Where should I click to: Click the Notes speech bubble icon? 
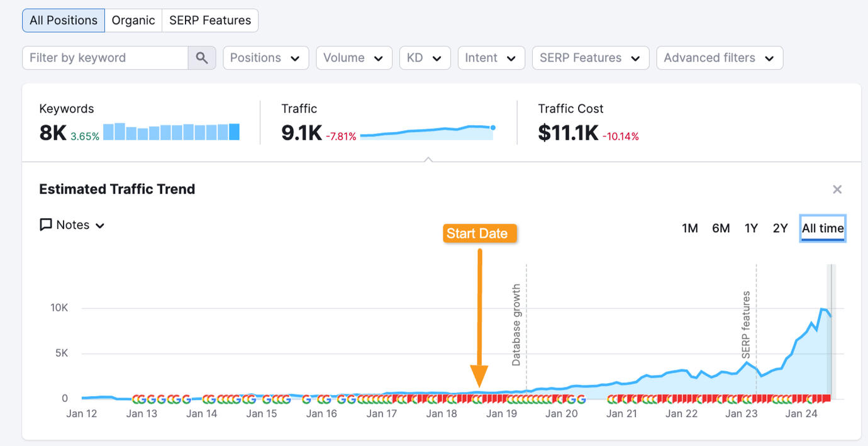(46, 225)
